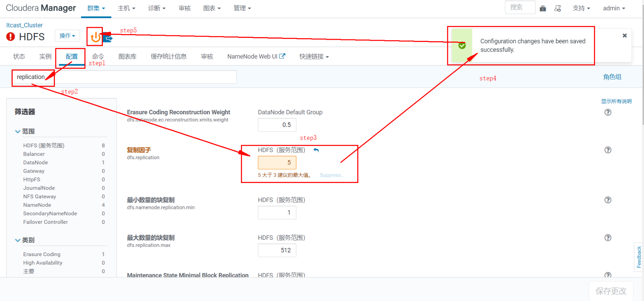Open the 支持 dropdown
The image size is (644, 301).
tap(581, 8)
